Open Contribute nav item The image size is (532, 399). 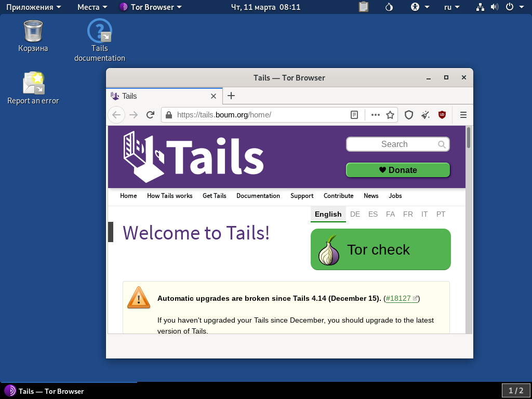click(339, 196)
